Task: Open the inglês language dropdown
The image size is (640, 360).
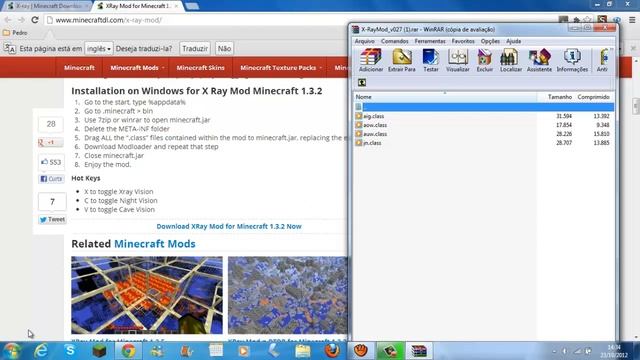Action: click(99, 49)
